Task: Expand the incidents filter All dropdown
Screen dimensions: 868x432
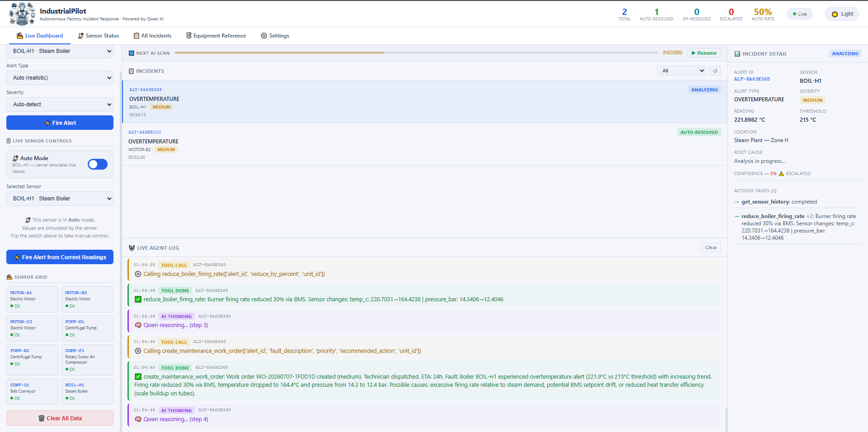Action: pyautogui.click(x=681, y=71)
